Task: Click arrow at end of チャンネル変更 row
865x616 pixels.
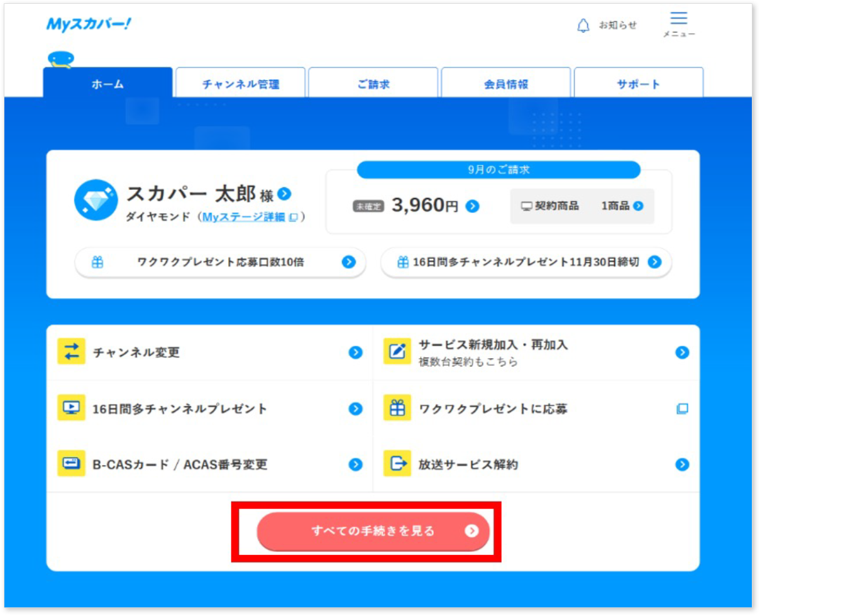Action: click(356, 353)
